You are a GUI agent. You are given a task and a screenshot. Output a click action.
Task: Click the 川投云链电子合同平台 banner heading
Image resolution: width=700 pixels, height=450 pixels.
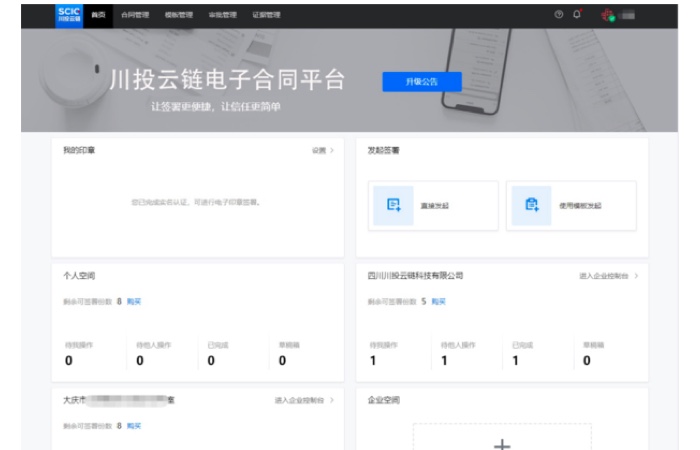coord(228,80)
